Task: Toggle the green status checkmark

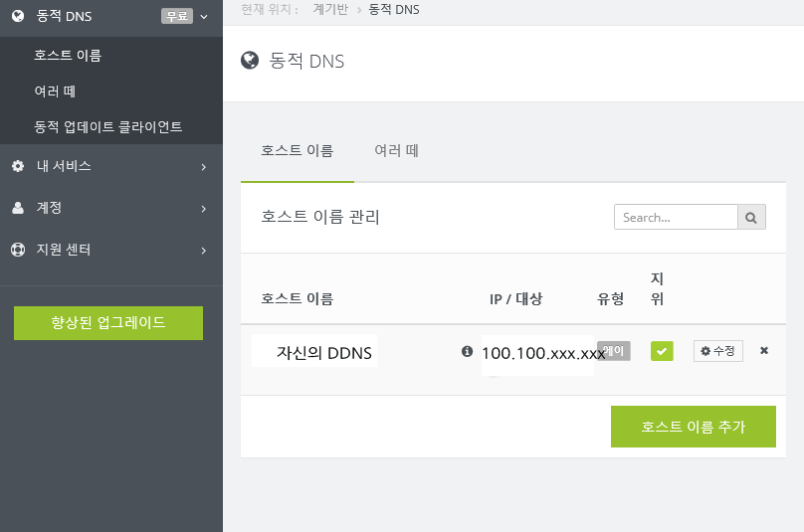Action: coord(662,351)
